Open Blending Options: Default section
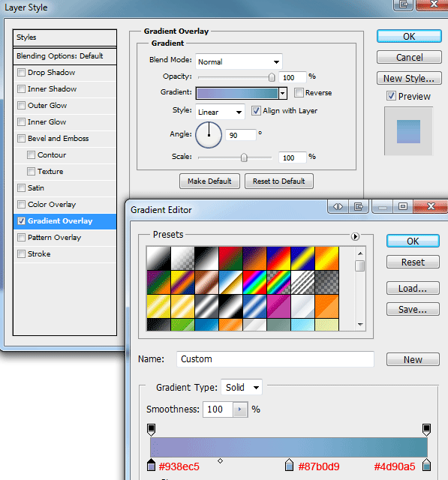 (x=65, y=56)
